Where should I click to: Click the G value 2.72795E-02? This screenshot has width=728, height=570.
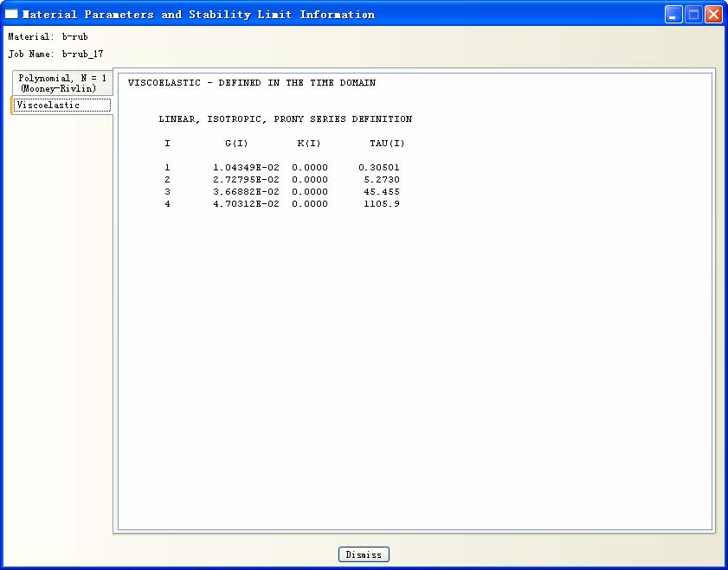pos(246,180)
